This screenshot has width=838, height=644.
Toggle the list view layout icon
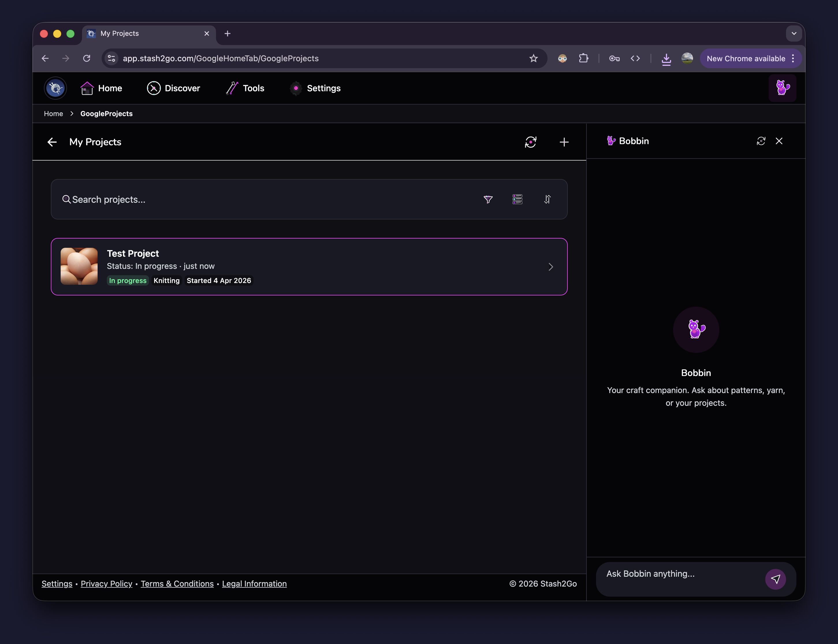tap(517, 199)
